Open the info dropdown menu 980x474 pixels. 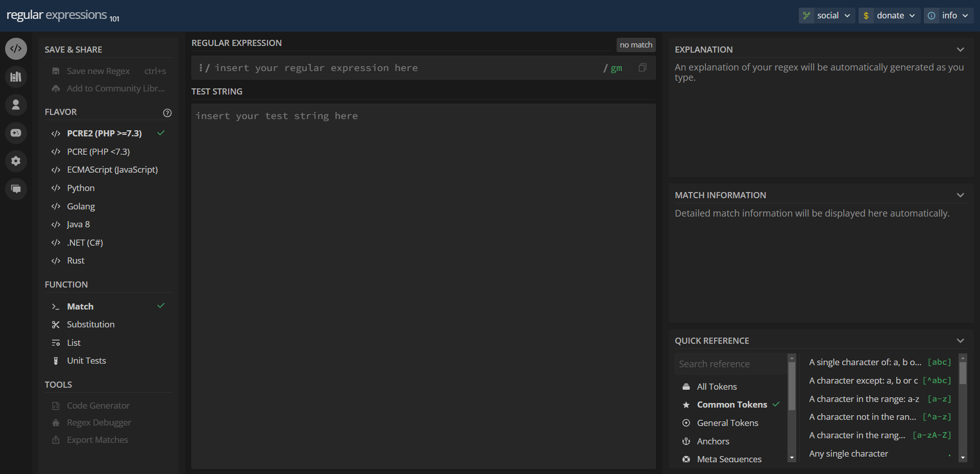point(948,15)
